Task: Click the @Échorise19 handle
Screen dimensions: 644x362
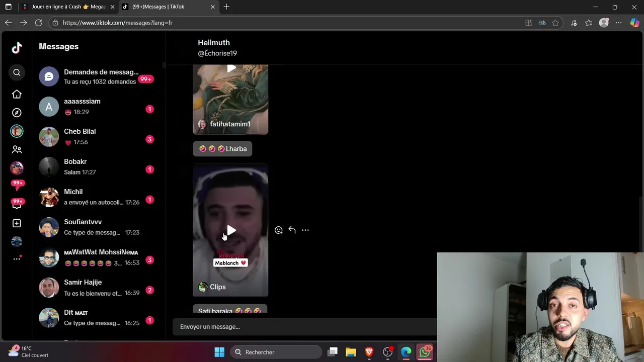Action: pyautogui.click(x=217, y=53)
